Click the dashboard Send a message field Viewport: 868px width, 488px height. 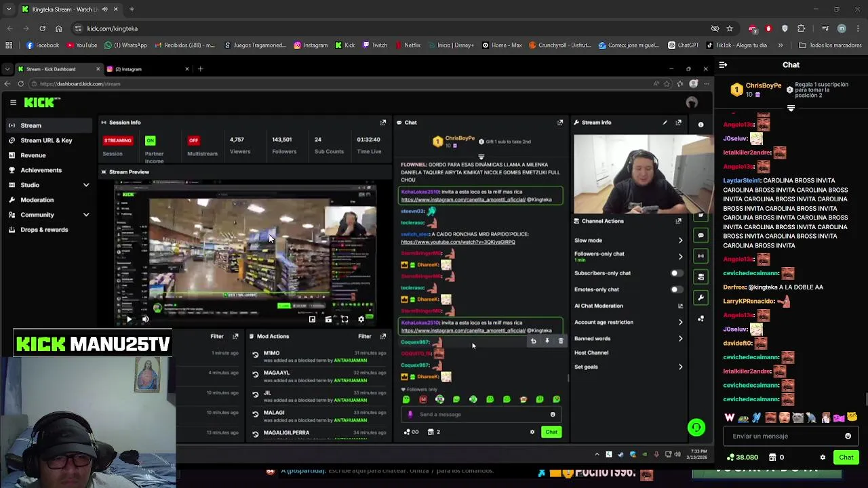coord(480,415)
